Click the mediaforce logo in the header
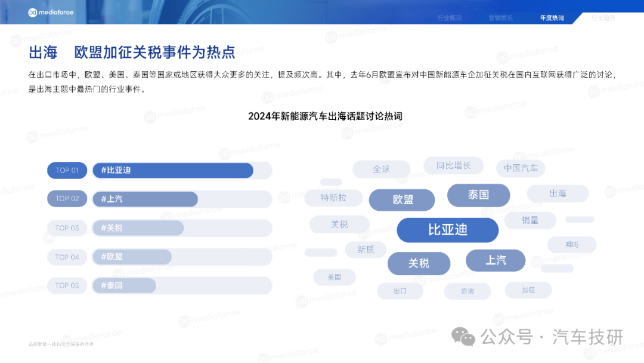 [x=51, y=13]
